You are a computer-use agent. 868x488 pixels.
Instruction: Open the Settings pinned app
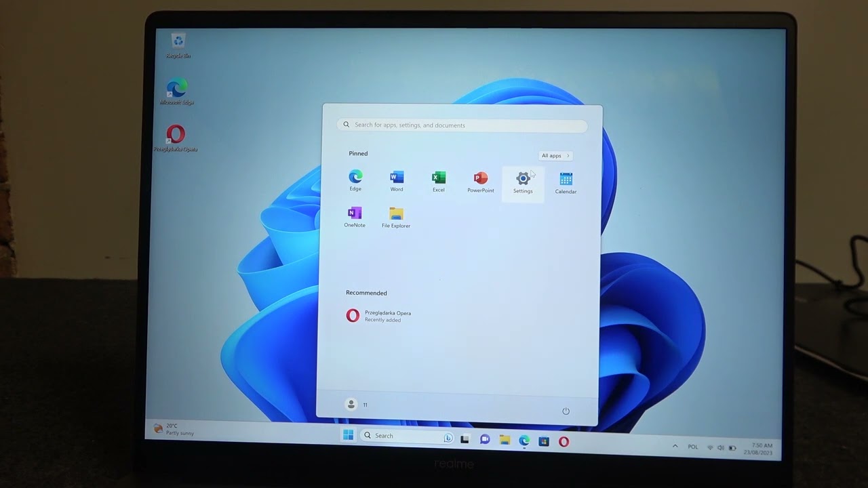click(x=523, y=182)
